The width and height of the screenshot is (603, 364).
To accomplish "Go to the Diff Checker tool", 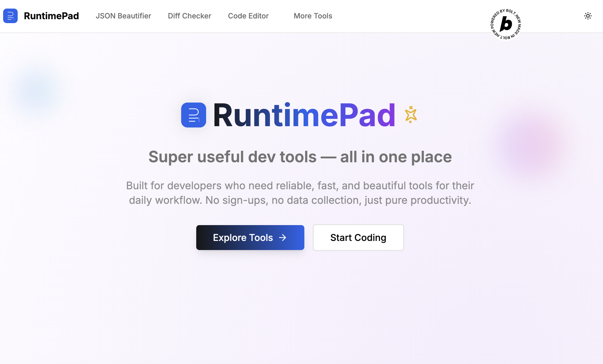I will pos(189,16).
